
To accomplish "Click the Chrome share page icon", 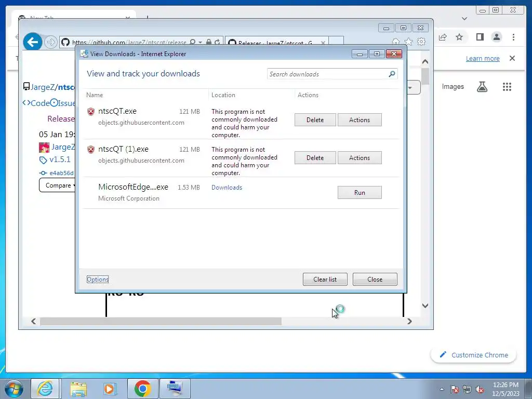I will (x=443, y=37).
